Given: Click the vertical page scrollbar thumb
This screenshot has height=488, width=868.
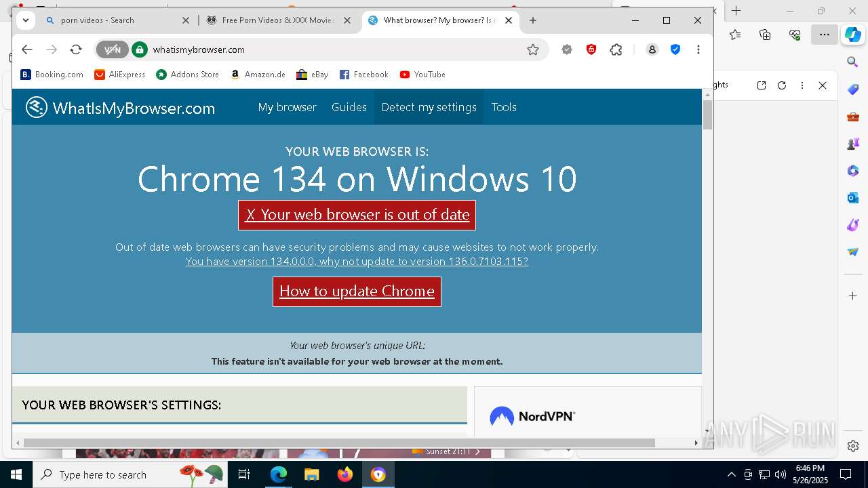Looking at the screenshot, I should tap(707, 115).
